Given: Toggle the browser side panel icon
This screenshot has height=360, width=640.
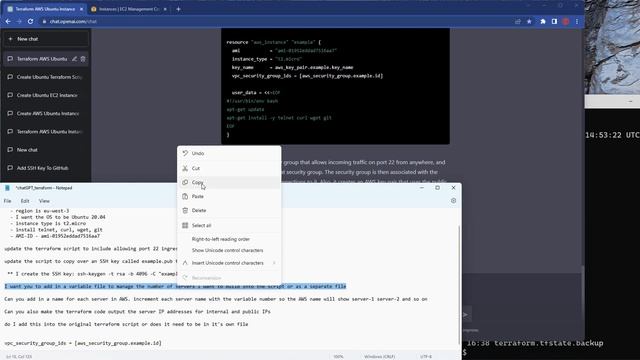Looking at the screenshot, I should (554, 21).
